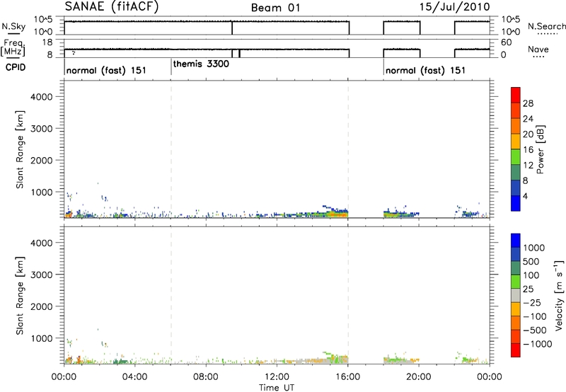Click the '60' Nave axis tick label
This screenshot has width=566, height=392.
506,42
